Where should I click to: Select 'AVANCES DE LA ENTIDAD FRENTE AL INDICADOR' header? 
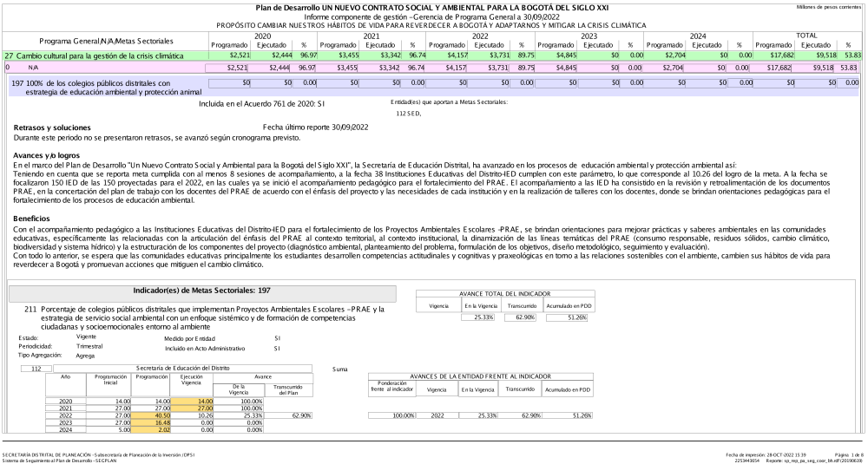[x=480, y=376]
